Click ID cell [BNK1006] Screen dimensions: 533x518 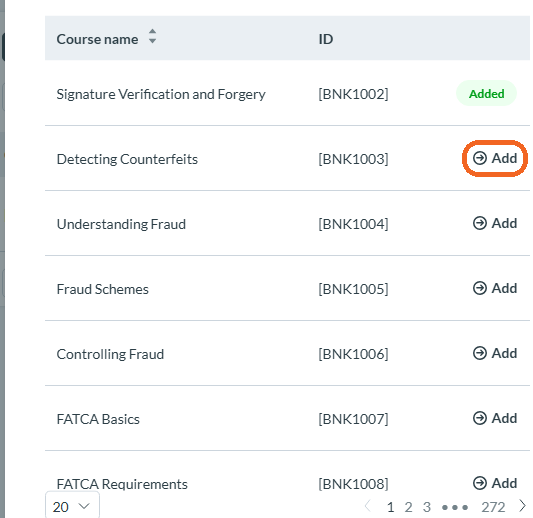point(353,354)
